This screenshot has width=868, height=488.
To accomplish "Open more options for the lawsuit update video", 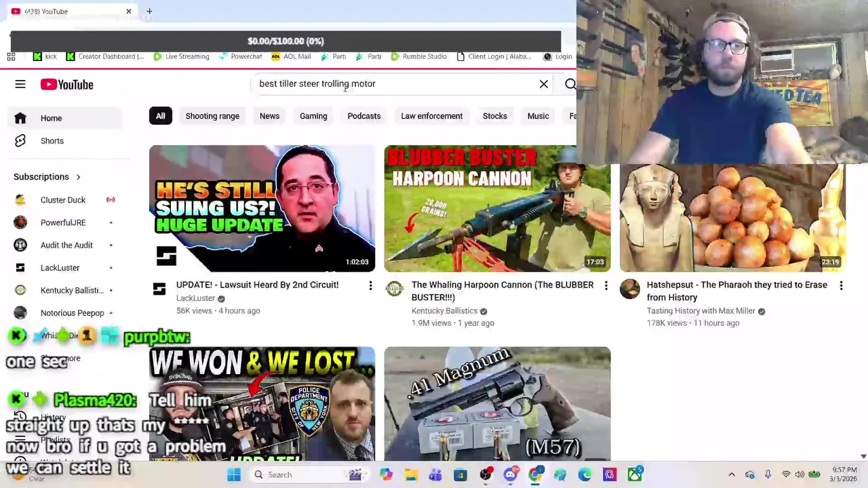I will [x=370, y=286].
